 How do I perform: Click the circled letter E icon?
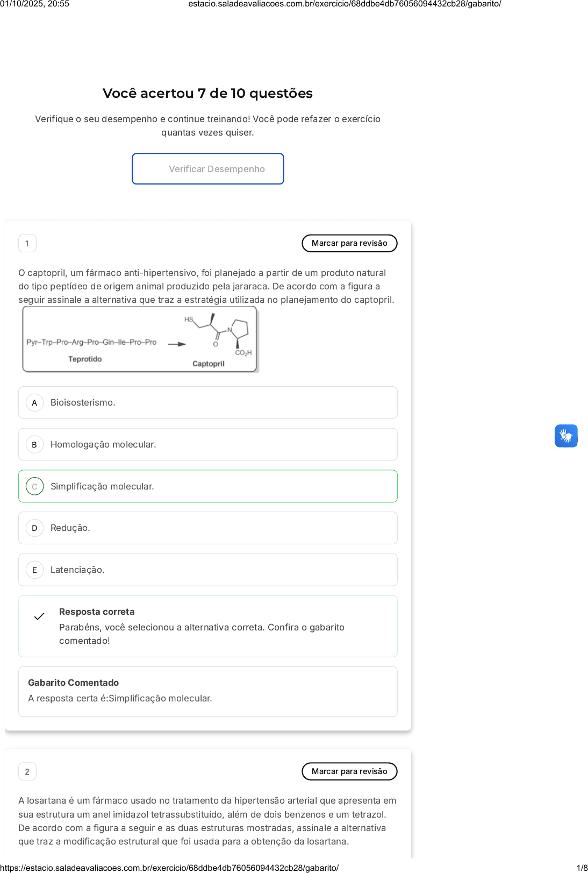tap(34, 570)
